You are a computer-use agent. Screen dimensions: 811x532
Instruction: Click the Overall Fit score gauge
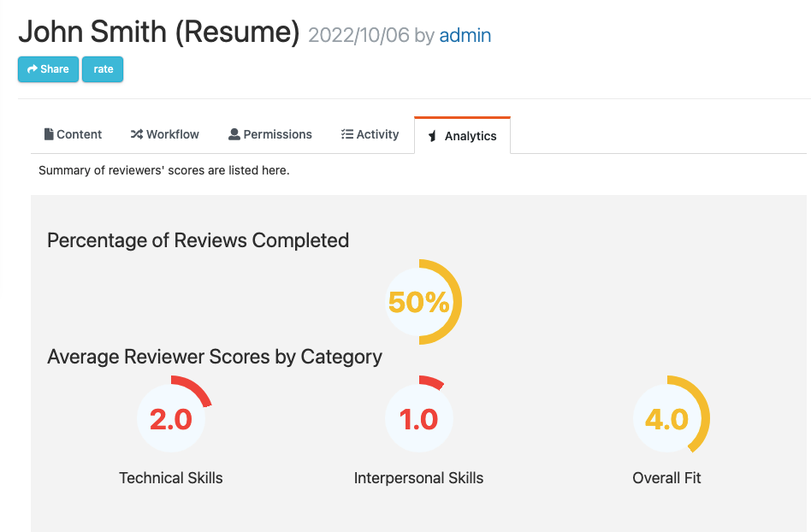pyautogui.click(x=667, y=416)
